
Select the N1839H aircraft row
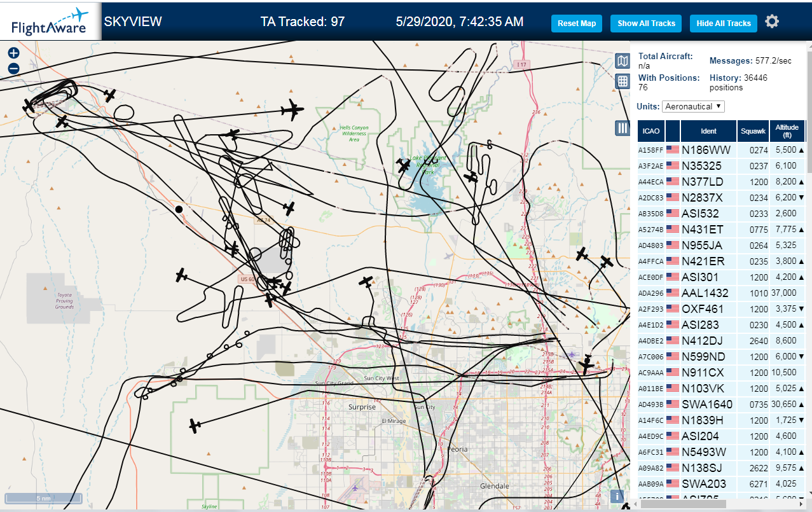click(x=722, y=420)
